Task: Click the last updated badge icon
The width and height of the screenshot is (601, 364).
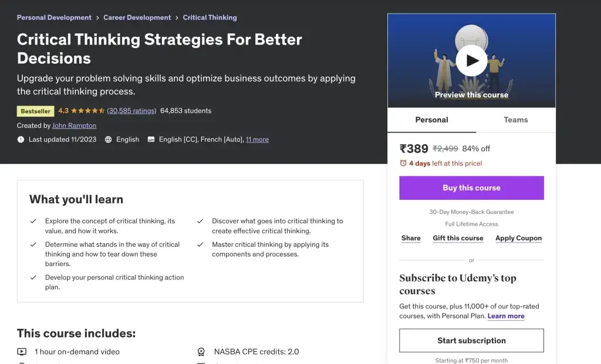Action: [21, 140]
